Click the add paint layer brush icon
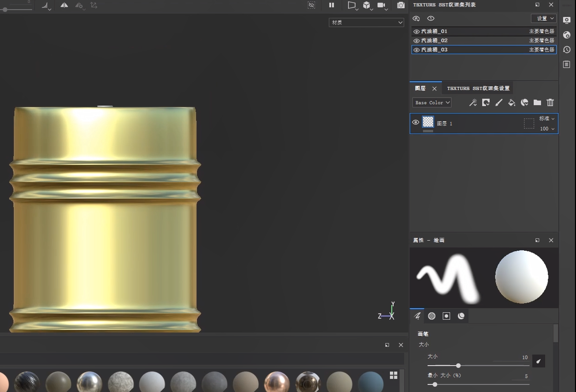This screenshot has height=392, width=576. coord(499,103)
